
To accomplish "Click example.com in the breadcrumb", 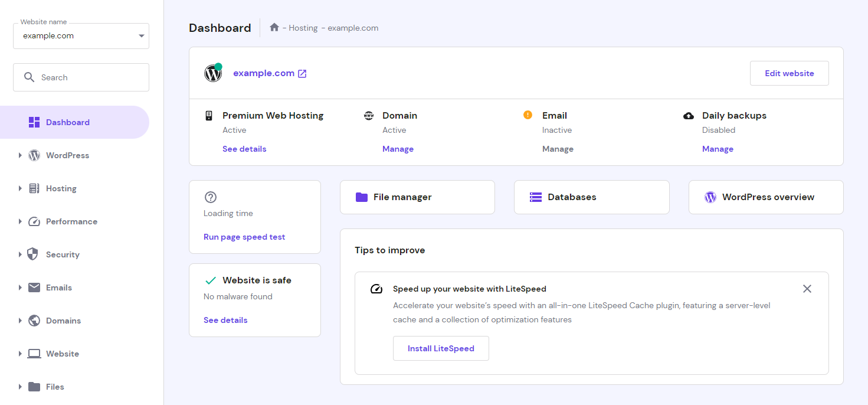I will point(353,28).
